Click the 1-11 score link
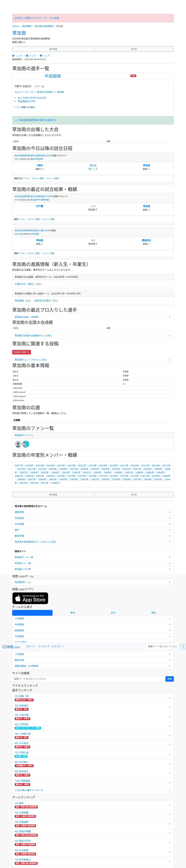Image resolution: width=186 pixels, height=868 pixels. 93,206
